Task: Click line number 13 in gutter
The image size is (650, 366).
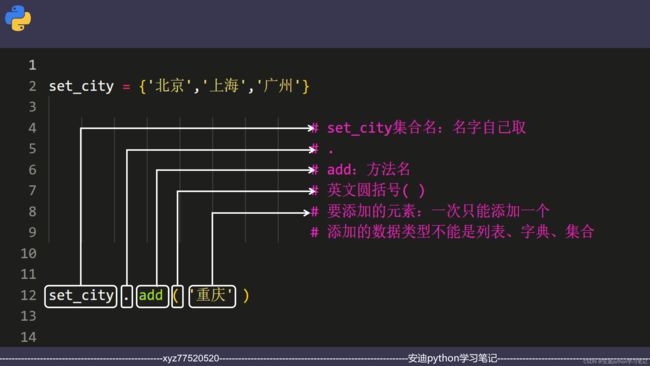Action: coord(28,316)
